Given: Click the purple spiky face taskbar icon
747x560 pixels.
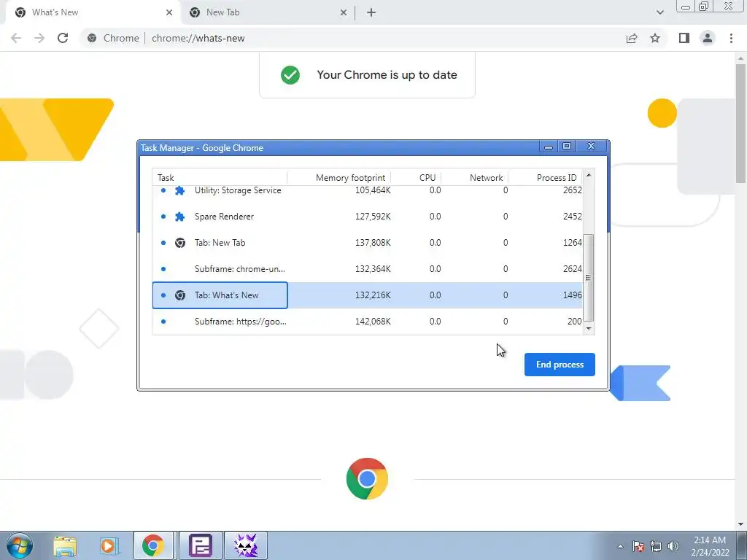Looking at the screenshot, I should point(246,545).
